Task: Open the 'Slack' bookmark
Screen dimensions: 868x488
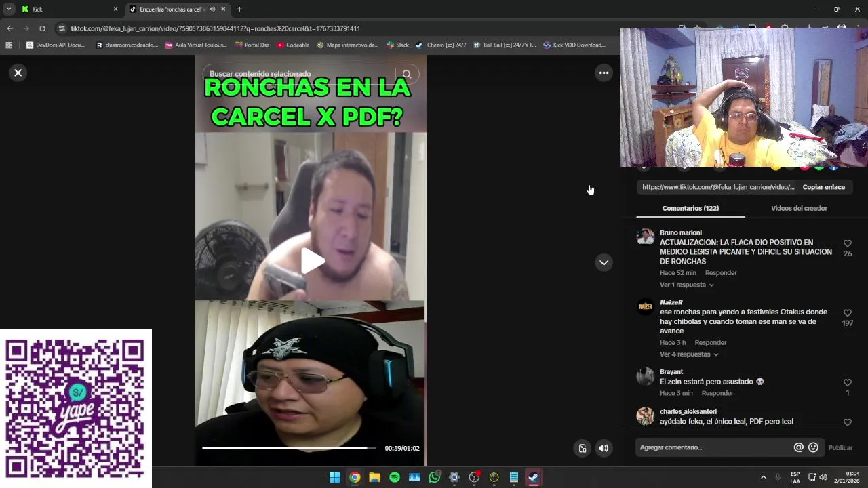Action: [397, 45]
